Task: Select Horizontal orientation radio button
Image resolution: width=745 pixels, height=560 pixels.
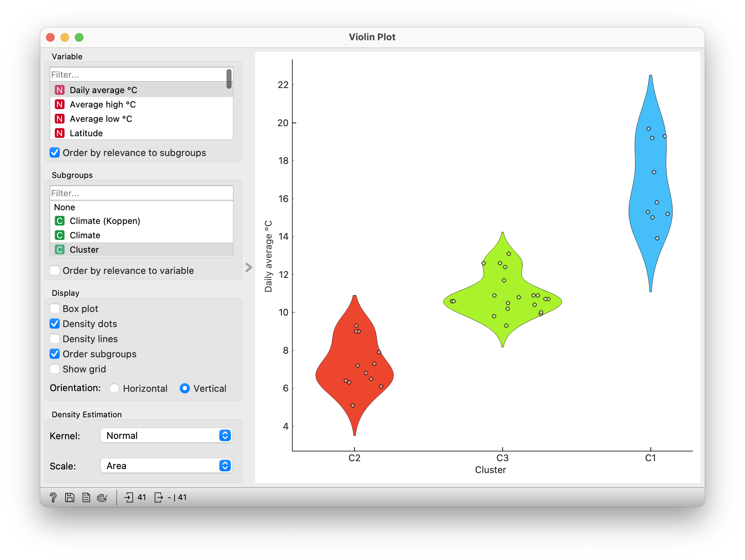Action: coord(114,389)
